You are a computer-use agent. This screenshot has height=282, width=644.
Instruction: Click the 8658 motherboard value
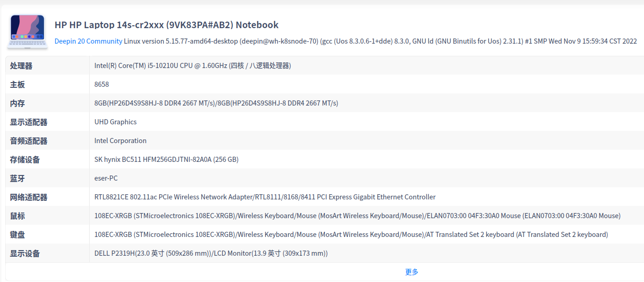102,84
